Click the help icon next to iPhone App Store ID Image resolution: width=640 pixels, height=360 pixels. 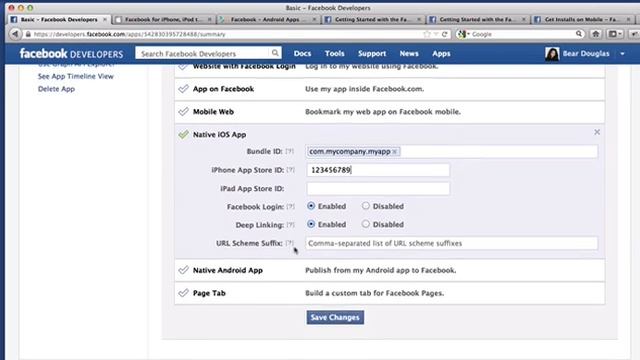coord(290,170)
